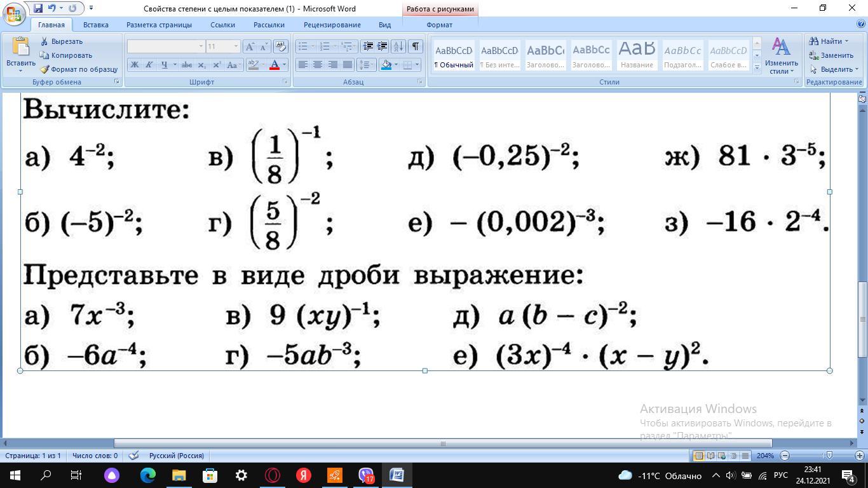Save the document from Quick Access toolbar
Image resolution: width=868 pixels, height=488 pixels.
pyautogui.click(x=38, y=8)
